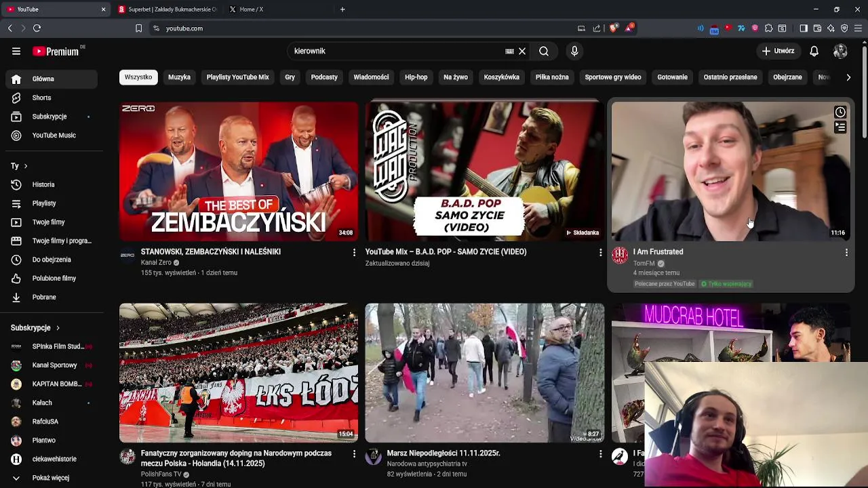Click the search input field

[397, 51]
